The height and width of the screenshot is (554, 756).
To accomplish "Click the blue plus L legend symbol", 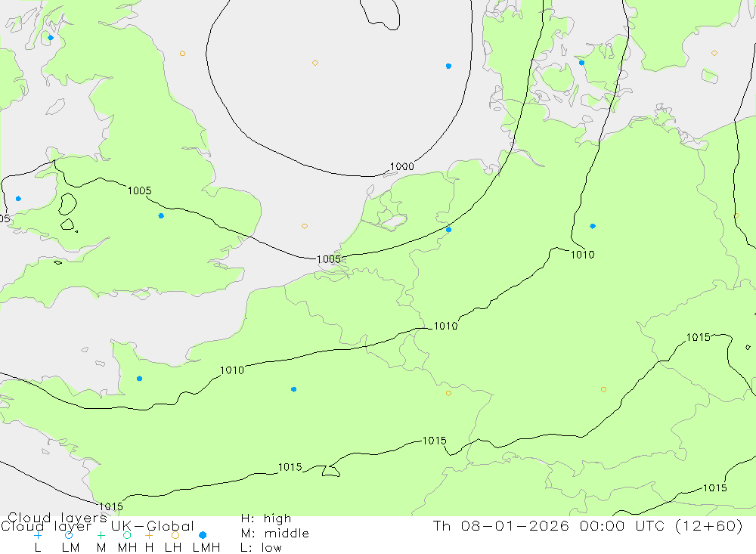I will 38,535.
